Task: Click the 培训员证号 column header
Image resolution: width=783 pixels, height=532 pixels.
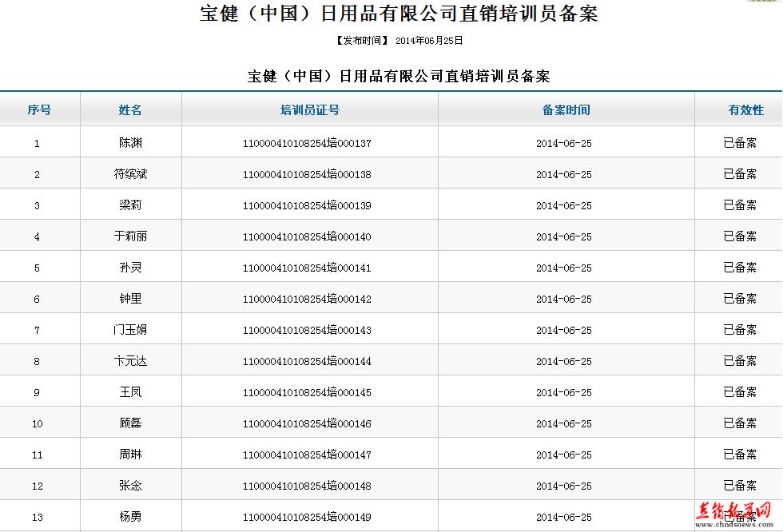Action: click(x=310, y=109)
